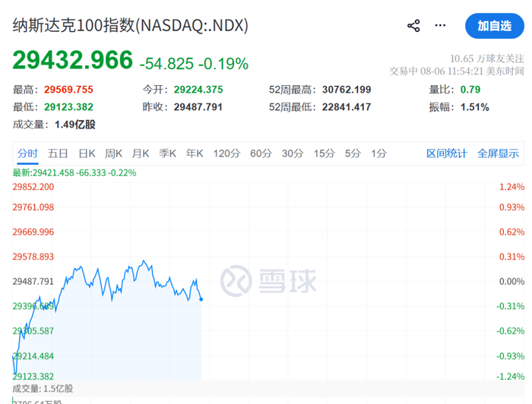
Task: Select the 年K chart tab
Action: click(195, 153)
